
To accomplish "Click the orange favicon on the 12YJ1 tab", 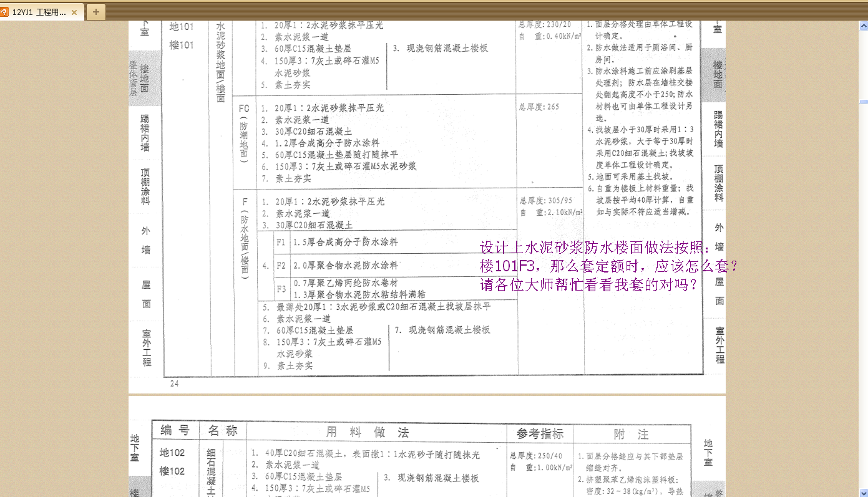I will click(6, 12).
